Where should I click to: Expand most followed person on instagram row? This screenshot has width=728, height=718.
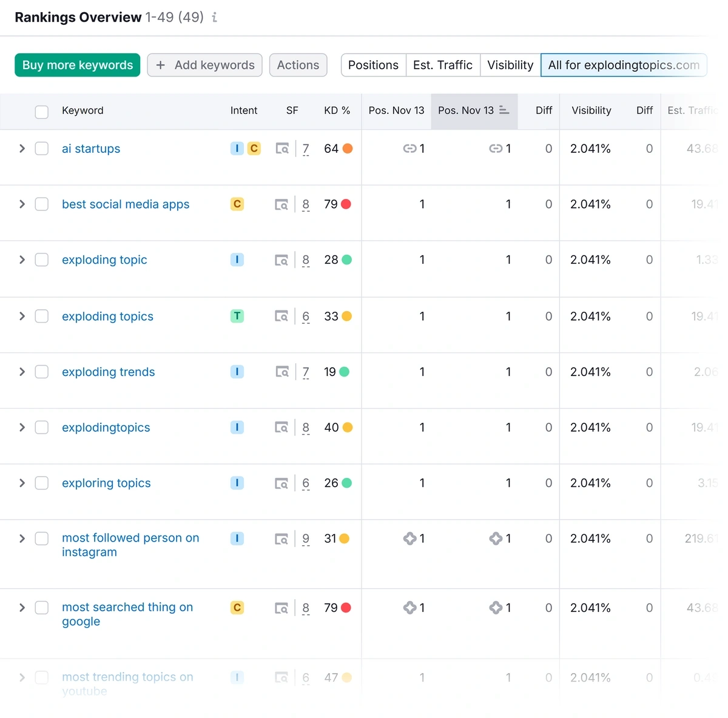pos(22,538)
